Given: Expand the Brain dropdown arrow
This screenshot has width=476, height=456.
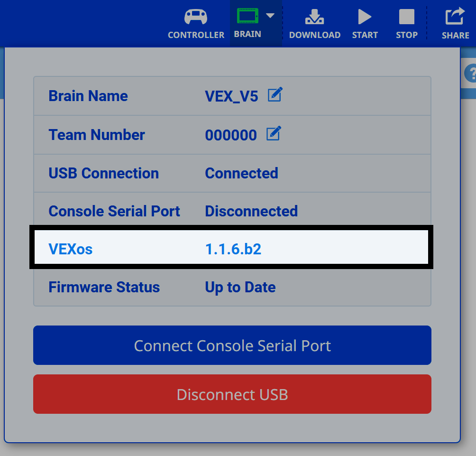Looking at the screenshot, I should coord(271,15).
